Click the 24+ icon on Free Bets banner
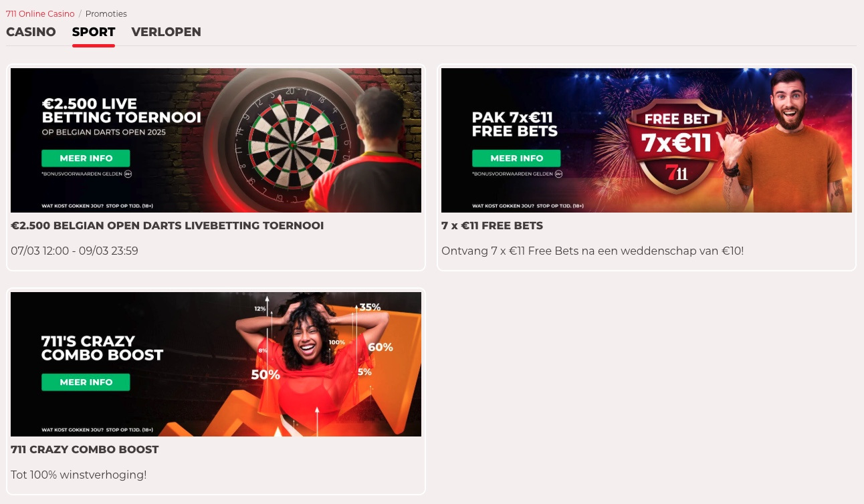 (558, 174)
